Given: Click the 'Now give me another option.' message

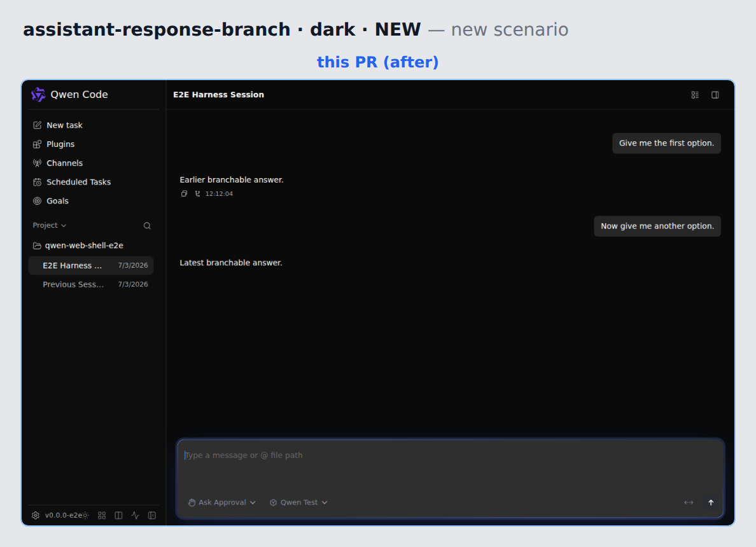Looking at the screenshot, I should (x=657, y=226).
